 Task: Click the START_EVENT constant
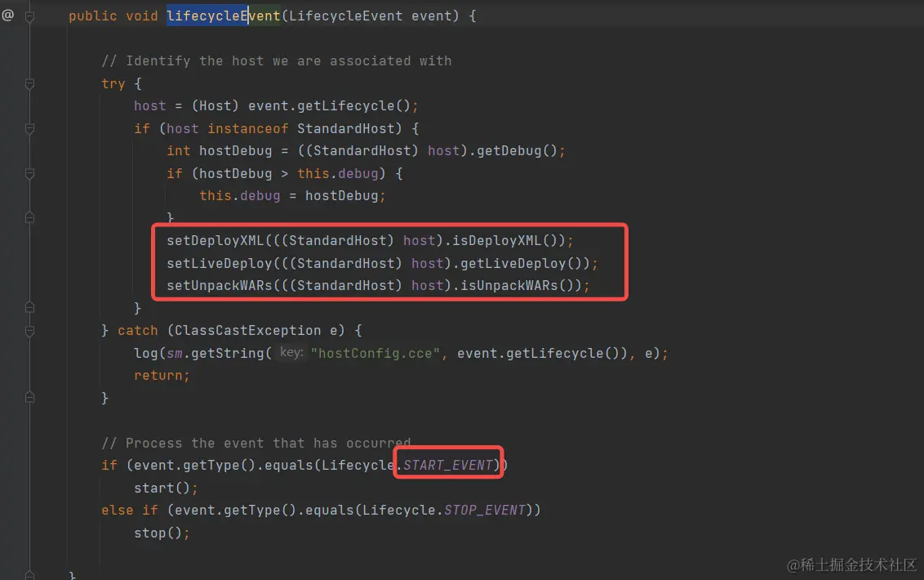(448, 465)
